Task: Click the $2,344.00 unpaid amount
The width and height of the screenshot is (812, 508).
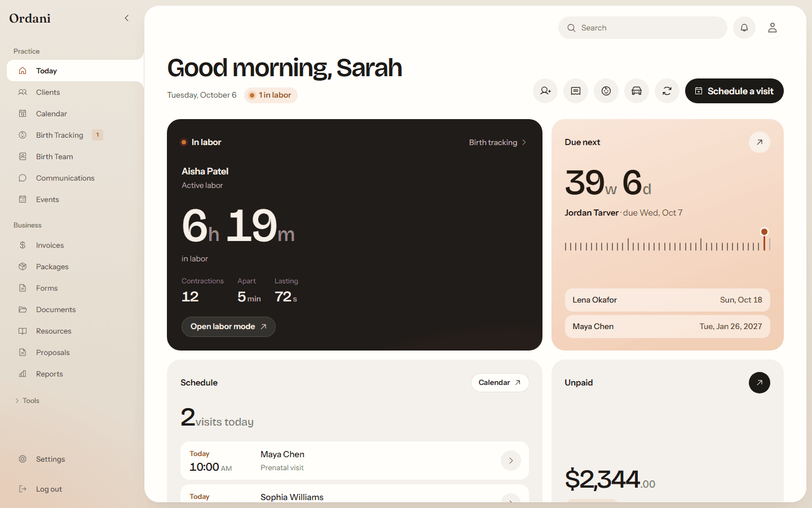Action: pos(610,479)
